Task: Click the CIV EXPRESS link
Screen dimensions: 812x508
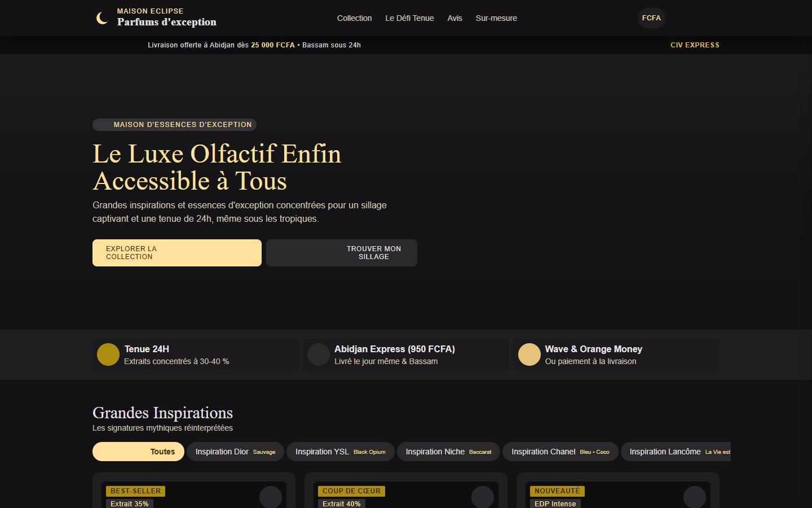Action: tap(695, 45)
